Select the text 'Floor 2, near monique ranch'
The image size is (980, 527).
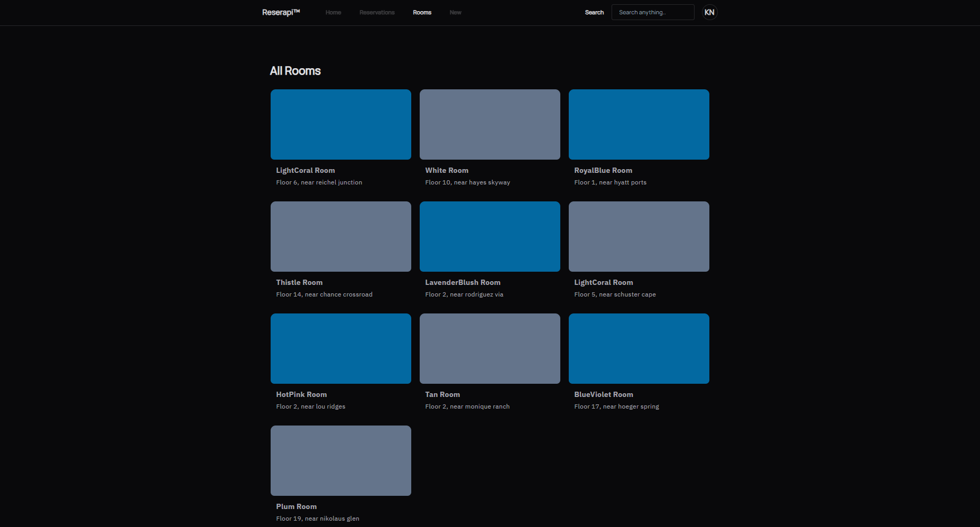pos(467,406)
